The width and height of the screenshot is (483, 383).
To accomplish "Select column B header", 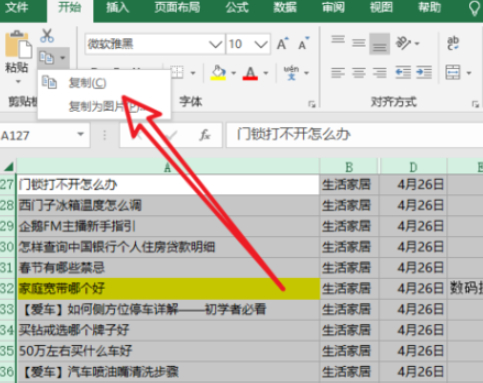I will (x=349, y=167).
